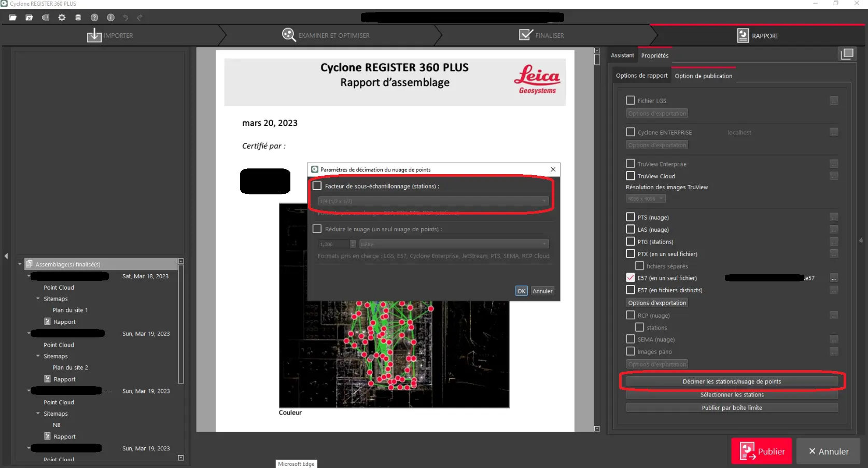Click Sélectionner les stations button

[732, 395]
